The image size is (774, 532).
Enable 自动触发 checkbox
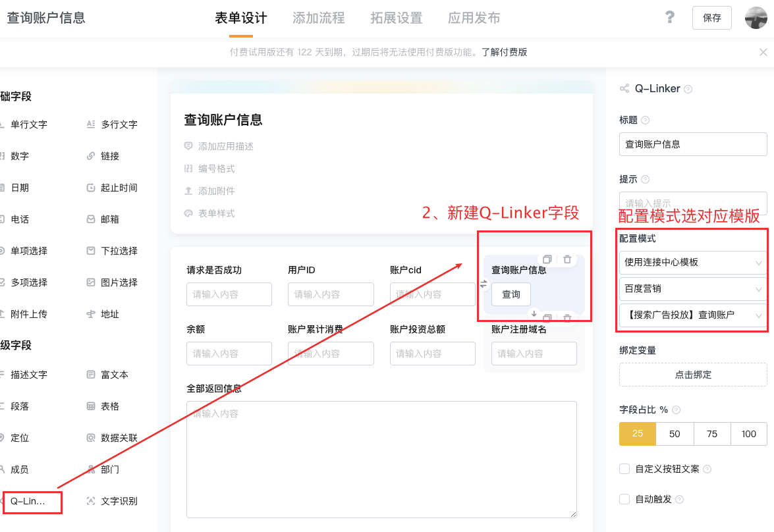point(624,499)
